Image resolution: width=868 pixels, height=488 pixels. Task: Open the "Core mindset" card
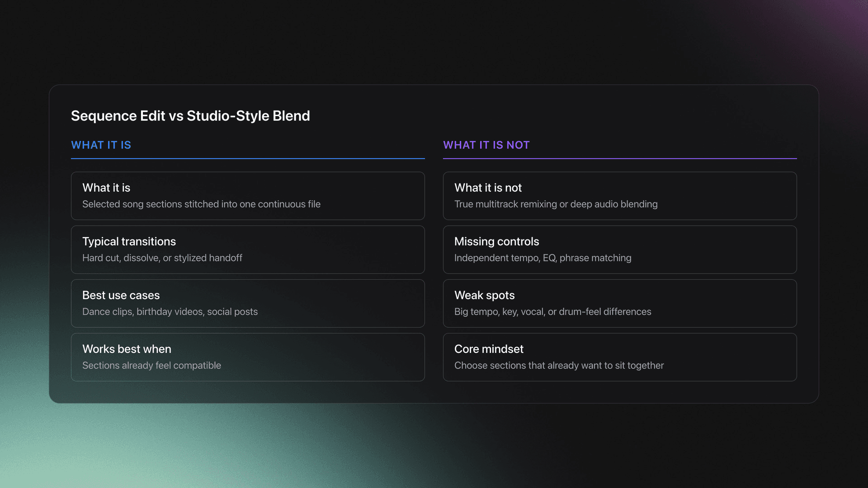(x=620, y=357)
